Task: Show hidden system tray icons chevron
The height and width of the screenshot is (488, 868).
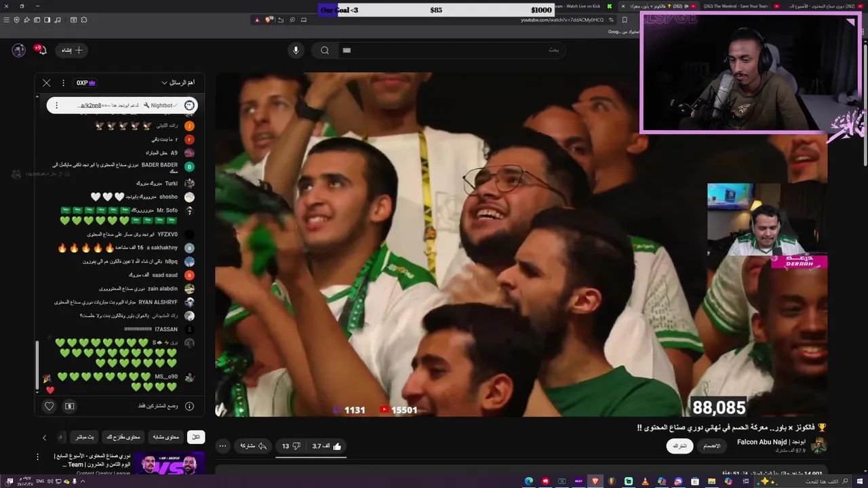Action: (83, 481)
